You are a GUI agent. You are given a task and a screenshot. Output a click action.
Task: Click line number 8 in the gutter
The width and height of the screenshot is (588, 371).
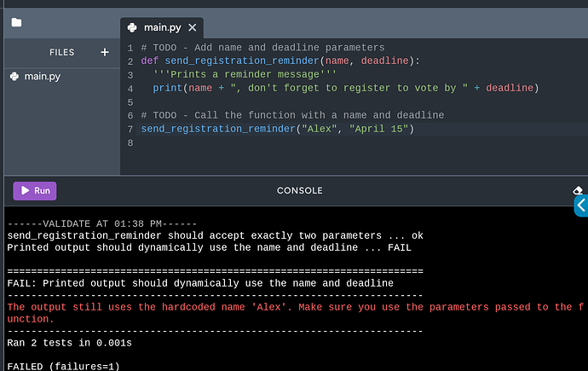pos(130,143)
